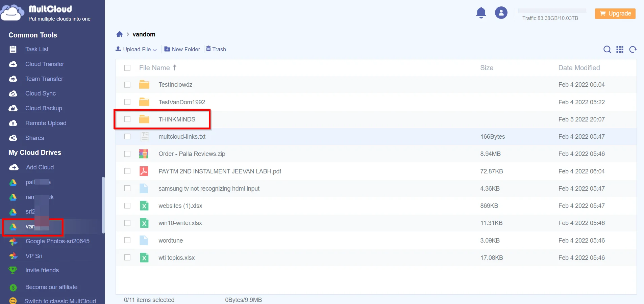Switch to grid view icon
Screen dimensions: 644x304
(x=620, y=50)
